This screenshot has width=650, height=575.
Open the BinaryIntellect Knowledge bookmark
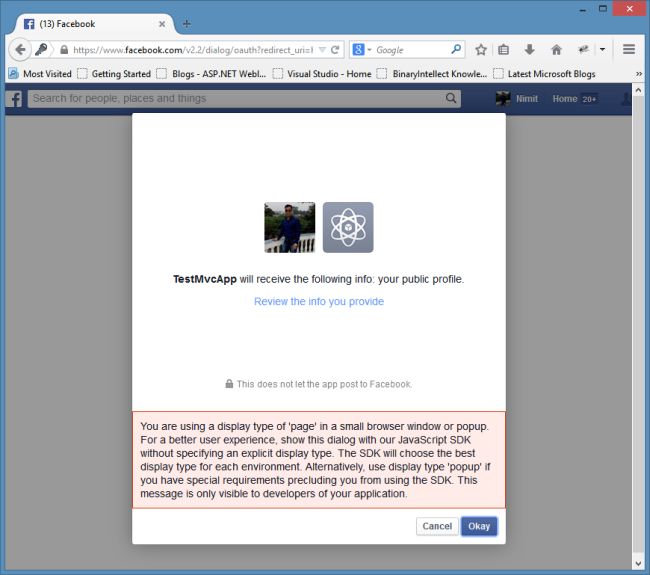click(432, 74)
